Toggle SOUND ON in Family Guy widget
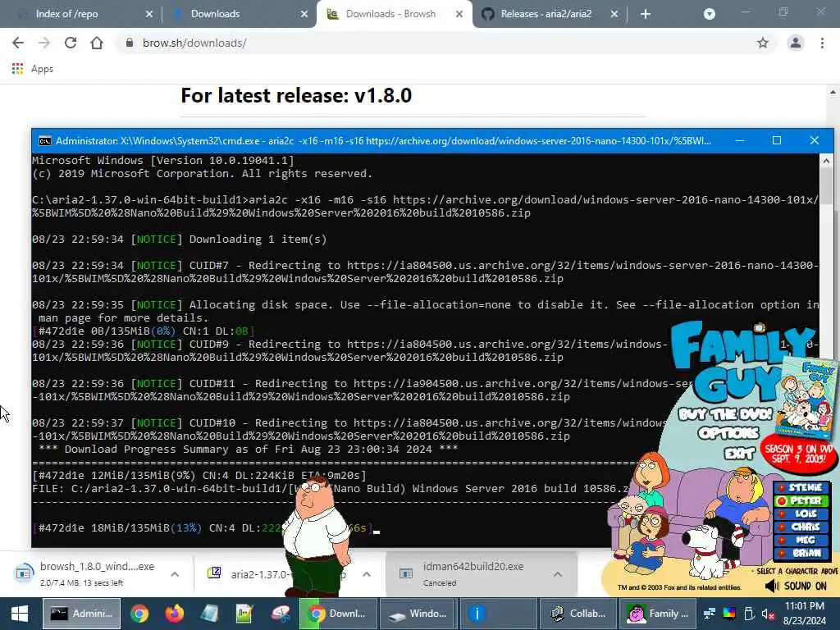Image resolution: width=840 pixels, height=630 pixels. pos(796,586)
